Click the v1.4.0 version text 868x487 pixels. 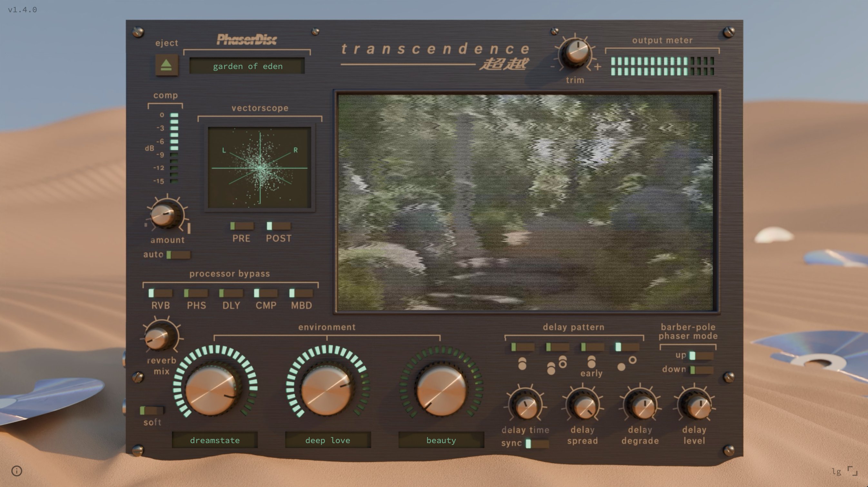coord(22,9)
